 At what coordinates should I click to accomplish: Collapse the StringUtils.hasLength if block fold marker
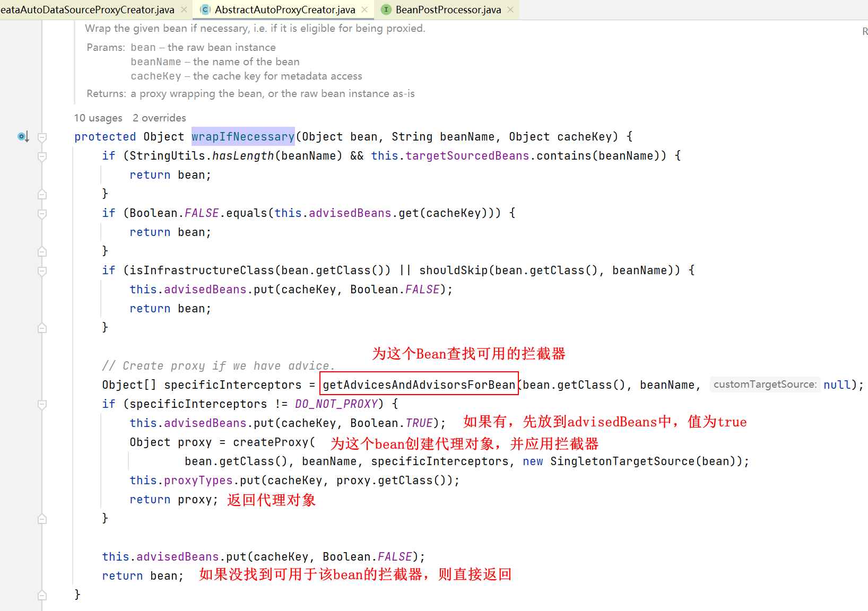tap(42, 156)
